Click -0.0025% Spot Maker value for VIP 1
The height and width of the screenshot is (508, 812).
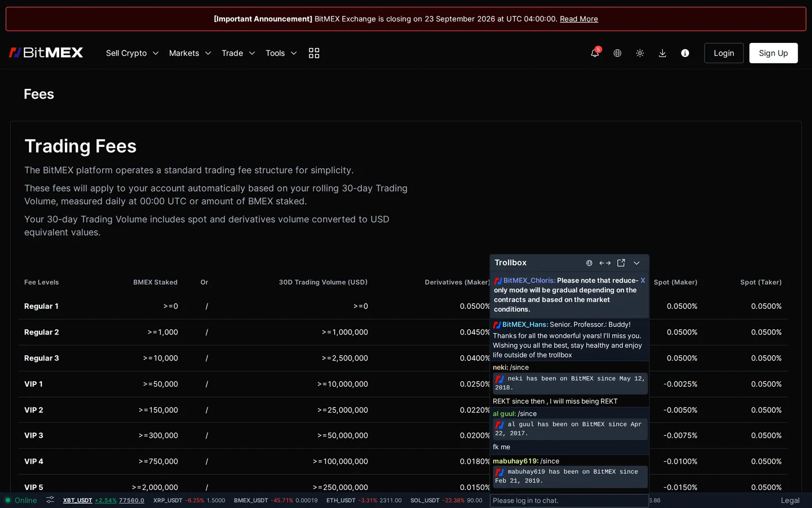coord(680,384)
